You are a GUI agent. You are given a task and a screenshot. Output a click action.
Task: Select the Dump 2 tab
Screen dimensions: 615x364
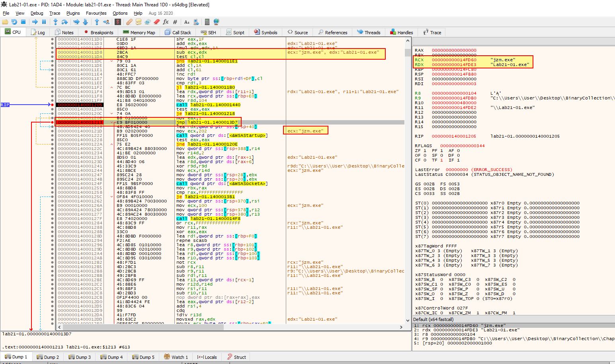(x=47, y=357)
